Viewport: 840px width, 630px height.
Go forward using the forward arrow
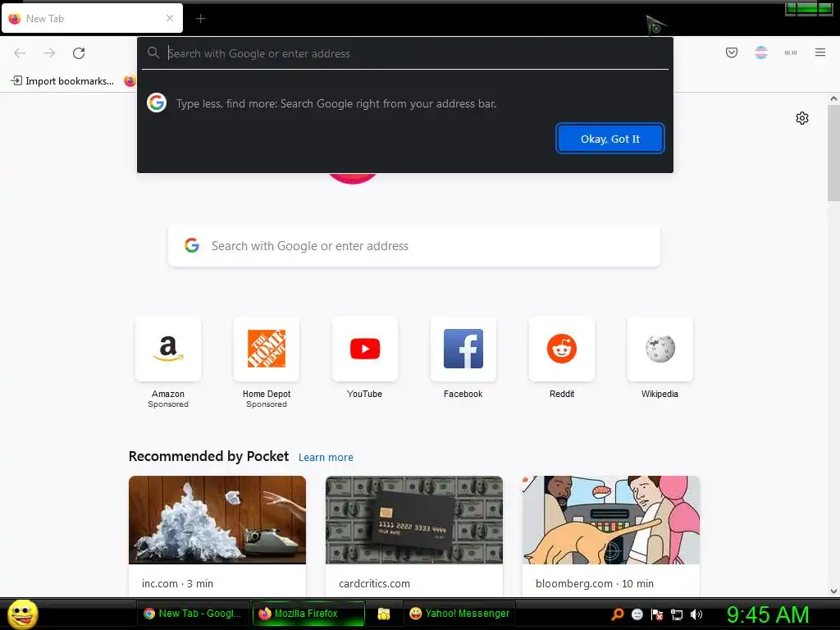coord(49,53)
